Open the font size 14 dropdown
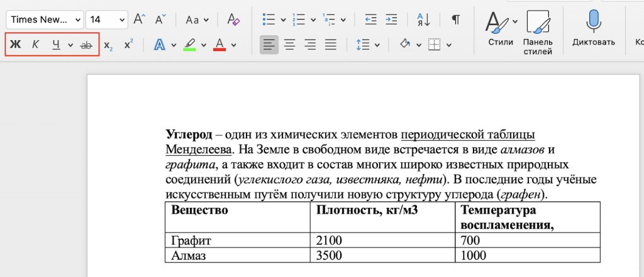 [108, 19]
